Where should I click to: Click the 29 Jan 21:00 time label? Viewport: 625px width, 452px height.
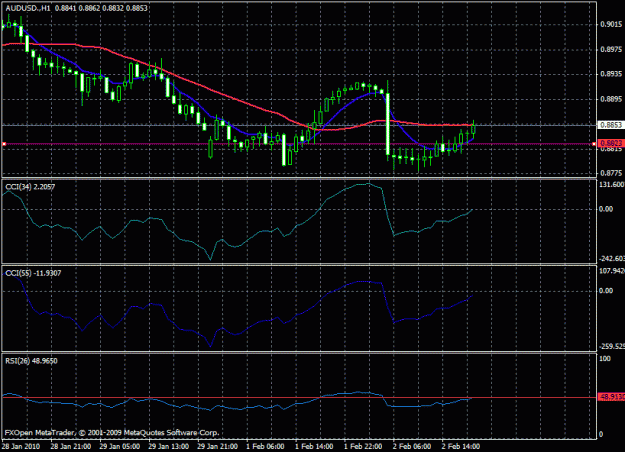pos(218,446)
